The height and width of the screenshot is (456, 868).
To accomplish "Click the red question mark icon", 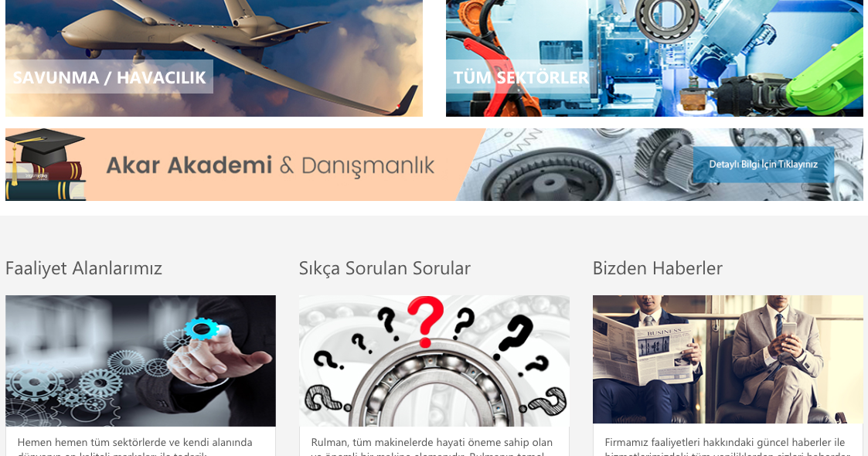I will [425, 321].
